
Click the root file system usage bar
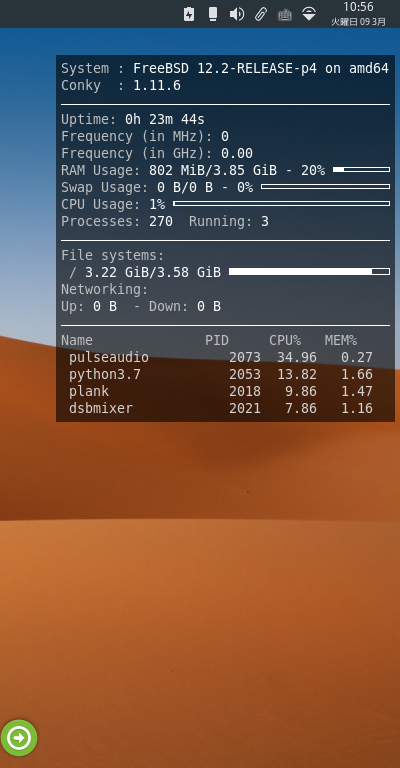(x=309, y=271)
